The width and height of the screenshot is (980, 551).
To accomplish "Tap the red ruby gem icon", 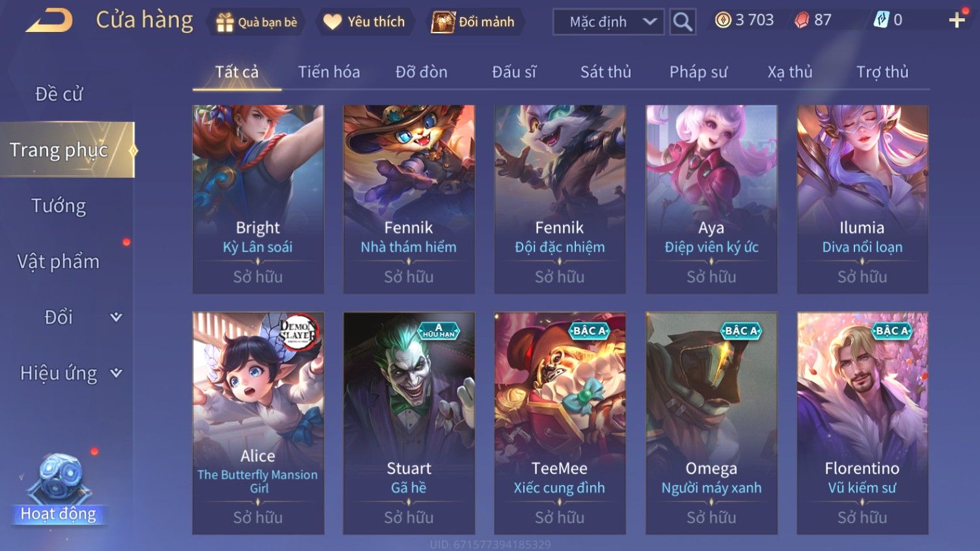I will pyautogui.click(x=802, y=20).
